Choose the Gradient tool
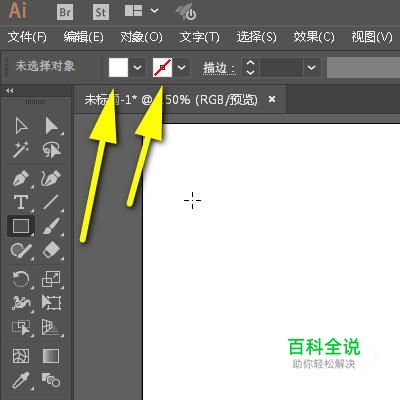 coord(51,356)
